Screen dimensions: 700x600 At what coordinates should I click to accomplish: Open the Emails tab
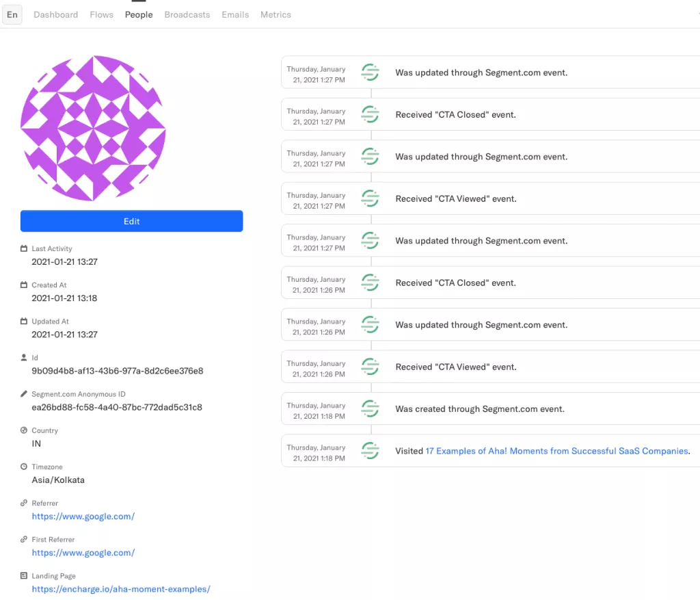tap(235, 15)
